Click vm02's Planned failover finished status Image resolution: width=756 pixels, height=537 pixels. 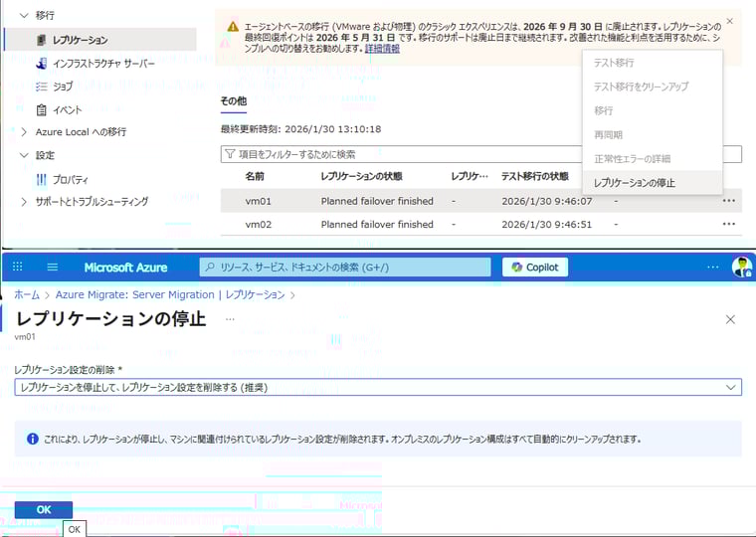point(377,224)
